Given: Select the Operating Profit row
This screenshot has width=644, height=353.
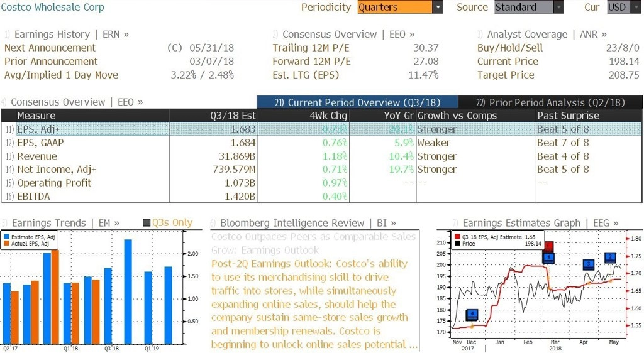Looking at the screenshot, I should (321, 183).
